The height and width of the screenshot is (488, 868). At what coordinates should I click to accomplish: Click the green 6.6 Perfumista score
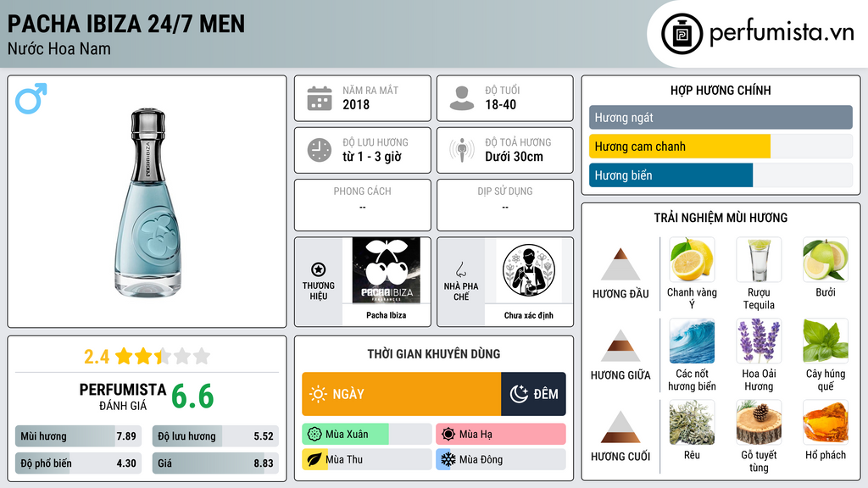click(192, 396)
